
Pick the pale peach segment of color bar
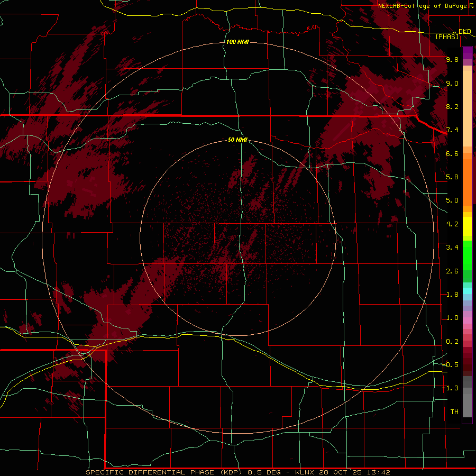click(467, 109)
